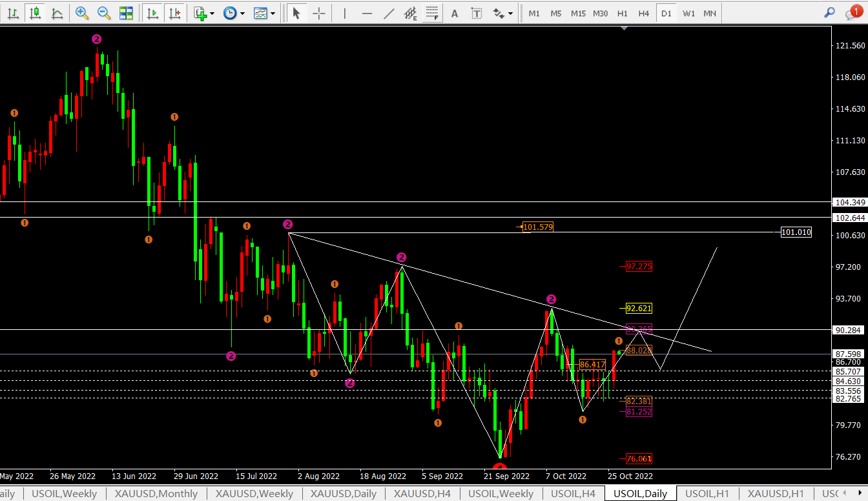Open the add Indicators dropdown arrow

[212, 13]
